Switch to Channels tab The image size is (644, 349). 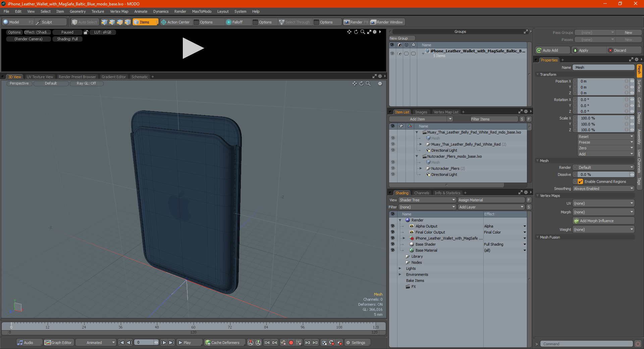pos(422,193)
